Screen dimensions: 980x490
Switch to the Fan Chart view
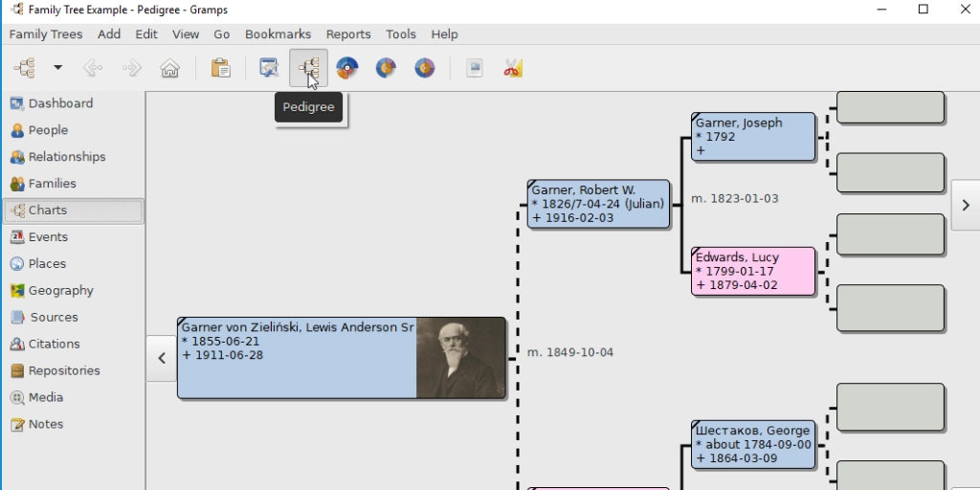point(346,68)
